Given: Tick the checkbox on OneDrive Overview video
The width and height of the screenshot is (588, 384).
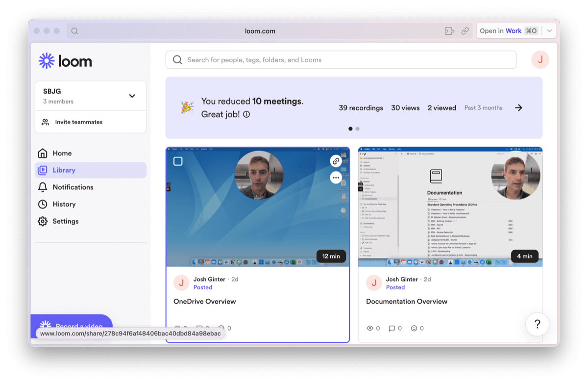Looking at the screenshot, I should [178, 161].
